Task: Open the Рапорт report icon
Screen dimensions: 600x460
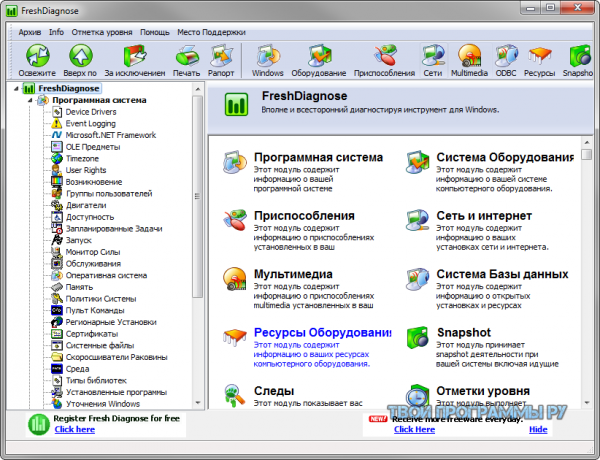Action: [221, 56]
